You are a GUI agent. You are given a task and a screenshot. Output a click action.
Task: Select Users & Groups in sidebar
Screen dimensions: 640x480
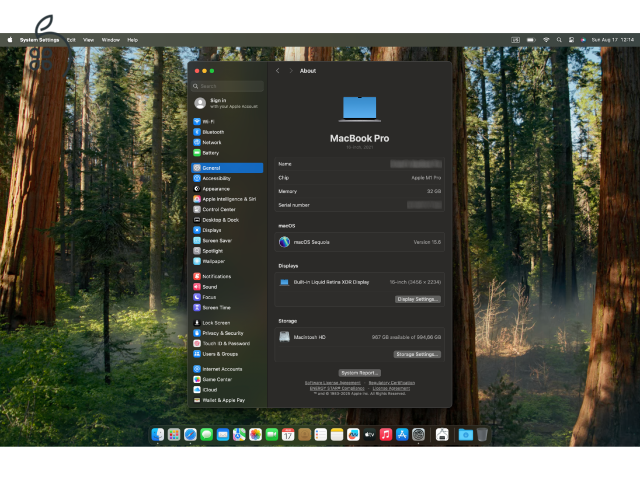(x=227, y=354)
